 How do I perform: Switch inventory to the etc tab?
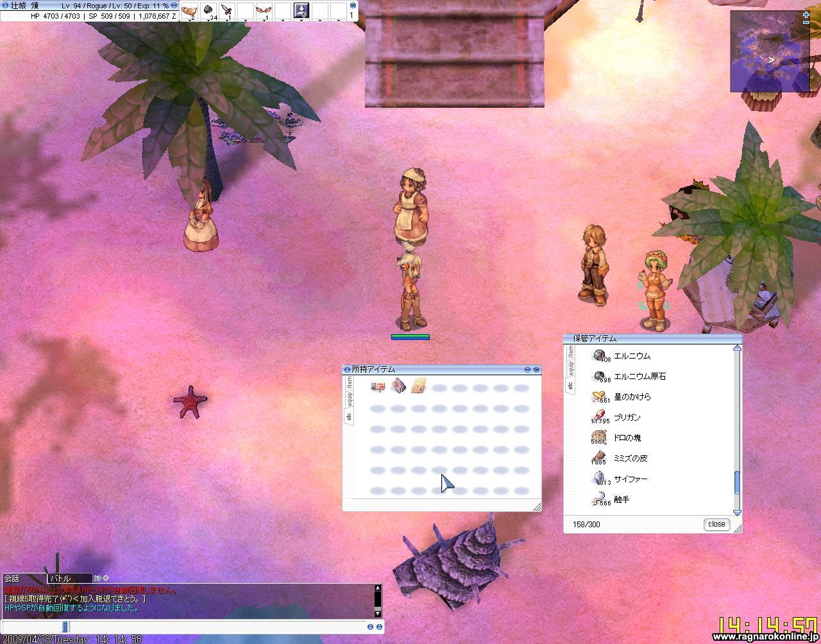(350, 416)
